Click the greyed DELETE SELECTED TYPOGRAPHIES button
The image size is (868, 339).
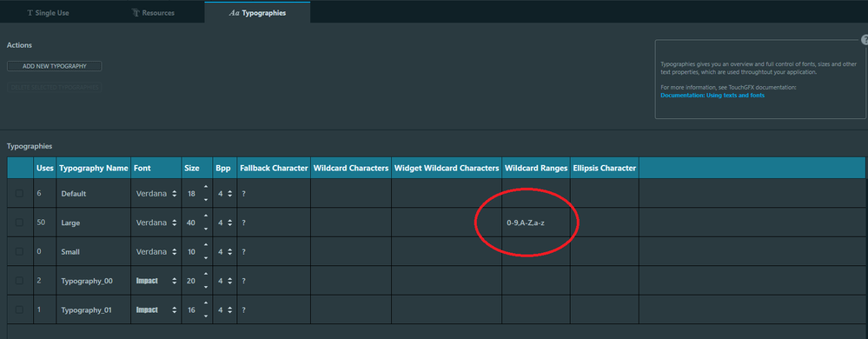pos(54,88)
